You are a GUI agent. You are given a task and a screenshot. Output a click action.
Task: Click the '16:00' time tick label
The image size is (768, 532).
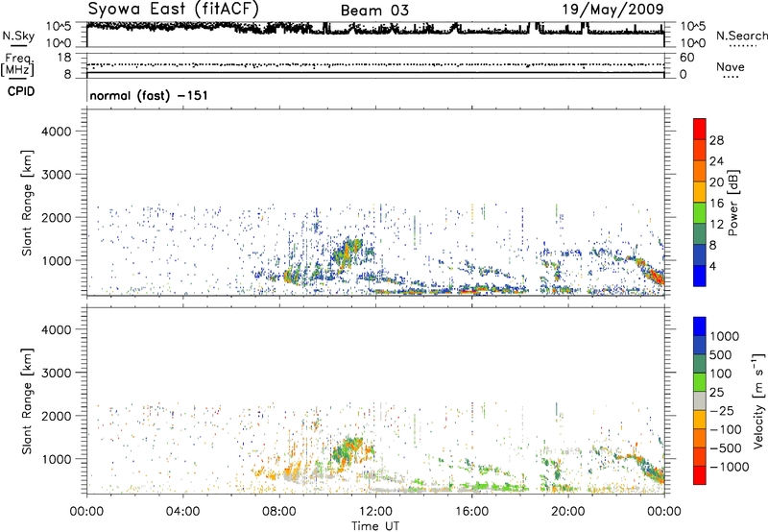pos(471,512)
